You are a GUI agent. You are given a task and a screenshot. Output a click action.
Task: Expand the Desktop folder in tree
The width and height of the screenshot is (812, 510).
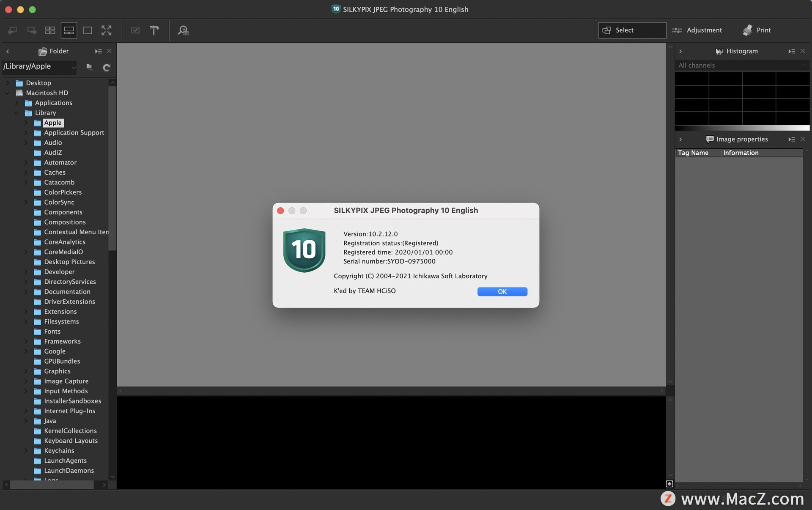[7, 83]
